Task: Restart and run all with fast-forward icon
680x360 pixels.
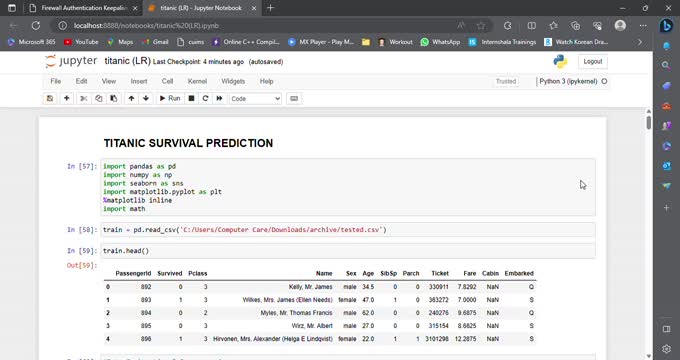Action: click(219, 98)
